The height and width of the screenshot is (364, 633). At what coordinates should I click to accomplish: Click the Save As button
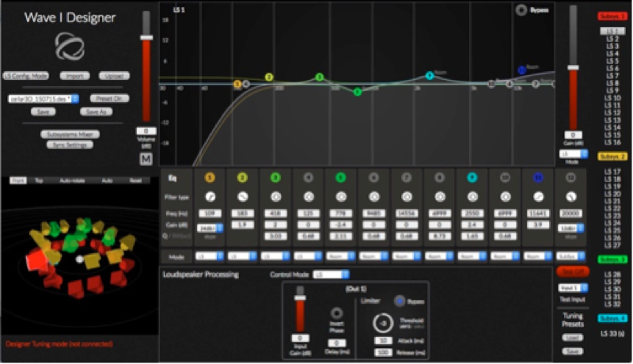coord(96,112)
